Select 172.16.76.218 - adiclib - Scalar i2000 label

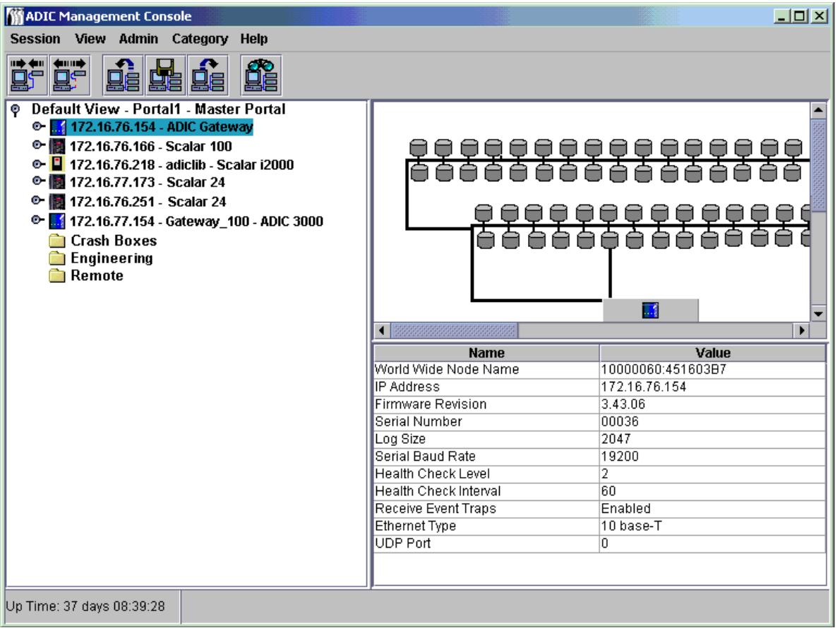182,164
